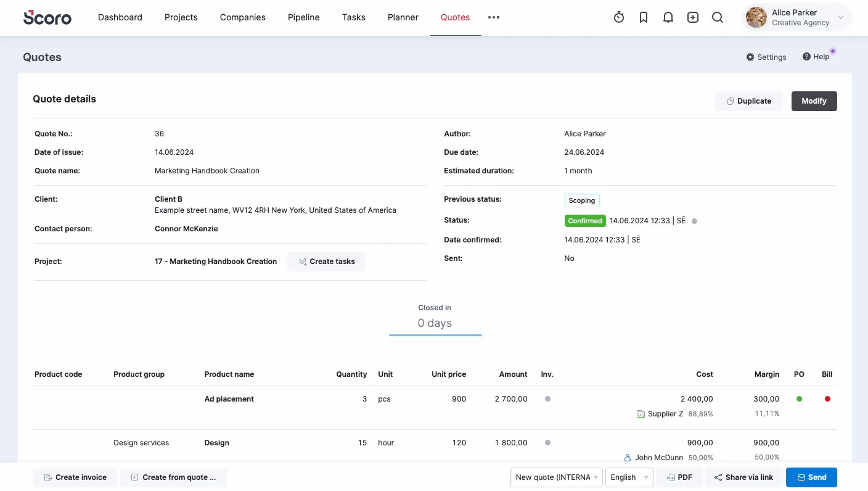868x491 pixels.
Task: Open the time tracker stopwatch icon
Action: pyautogui.click(x=619, y=17)
